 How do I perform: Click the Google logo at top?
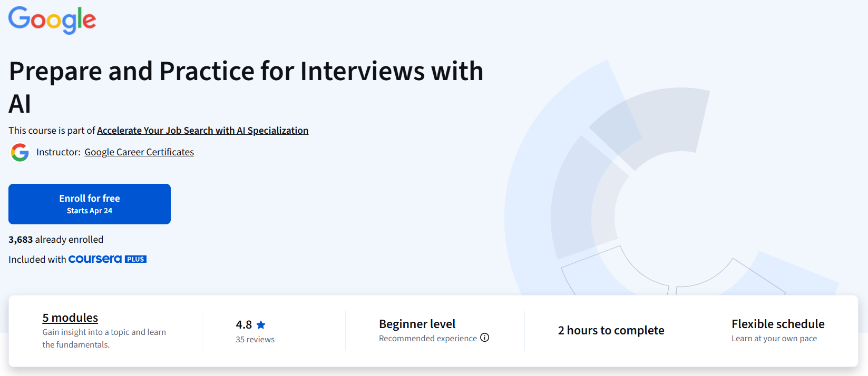point(52,20)
